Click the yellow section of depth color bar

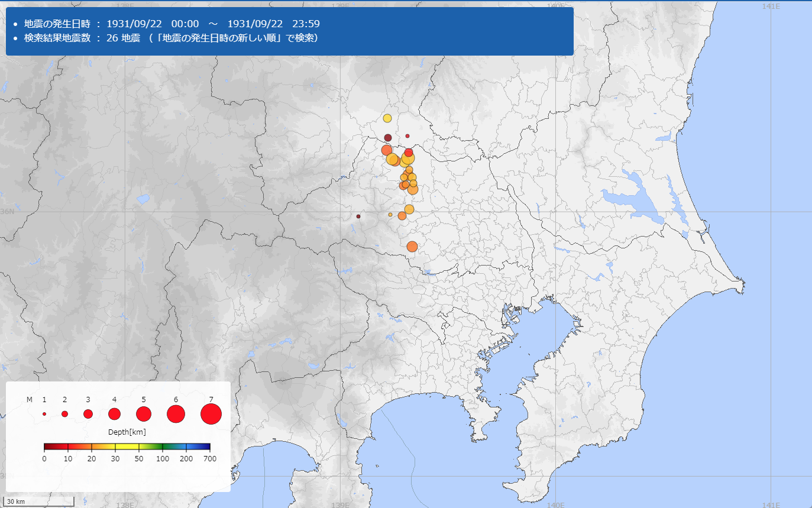(x=127, y=446)
